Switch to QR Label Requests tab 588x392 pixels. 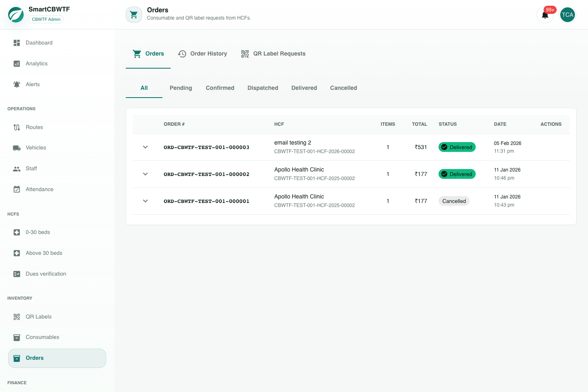[x=273, y=54]
